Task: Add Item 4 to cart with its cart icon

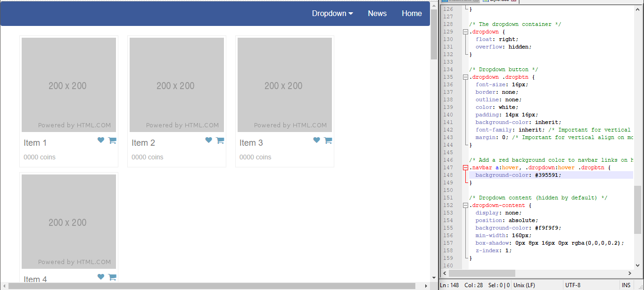Action: 112,277
